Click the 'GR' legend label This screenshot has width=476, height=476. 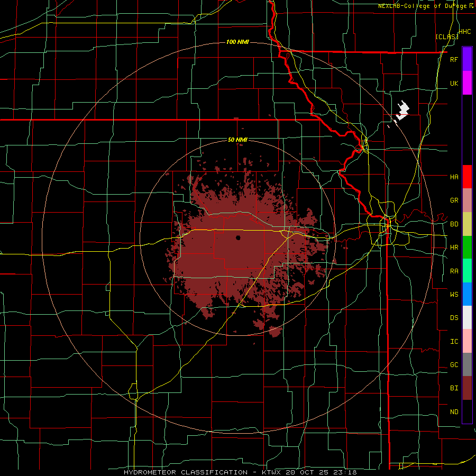(x=454, y=200)
